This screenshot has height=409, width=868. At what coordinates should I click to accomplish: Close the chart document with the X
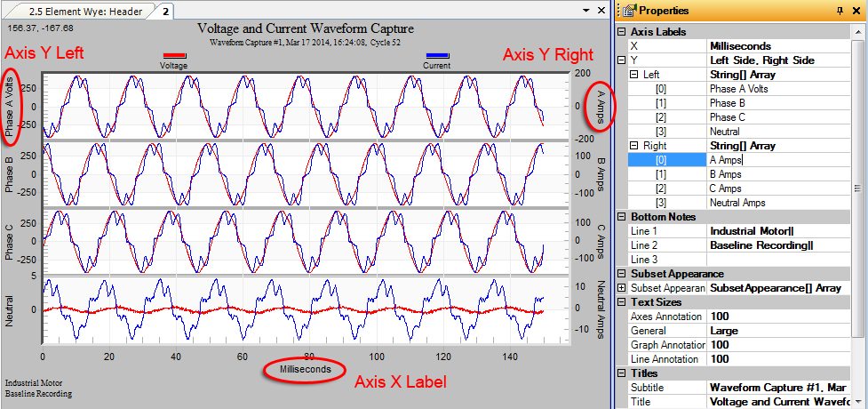[601, 11]
